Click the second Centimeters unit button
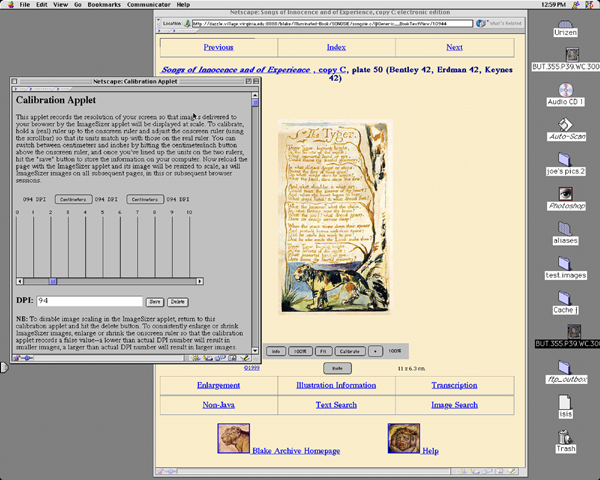The height and width of the screenshot is (480, 600). click(x=145, y=199)
